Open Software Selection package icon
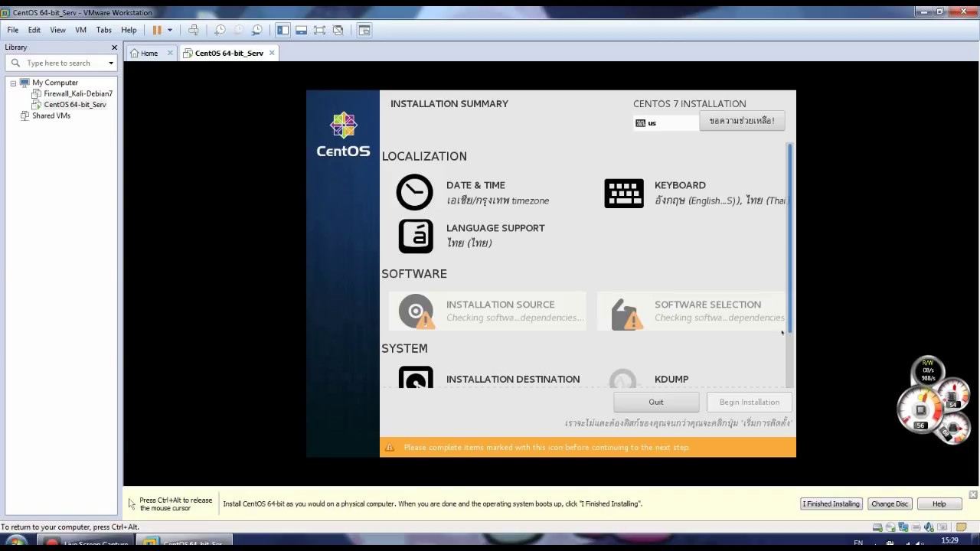Screen dimensions: 980x551 [x=627, y=314]
